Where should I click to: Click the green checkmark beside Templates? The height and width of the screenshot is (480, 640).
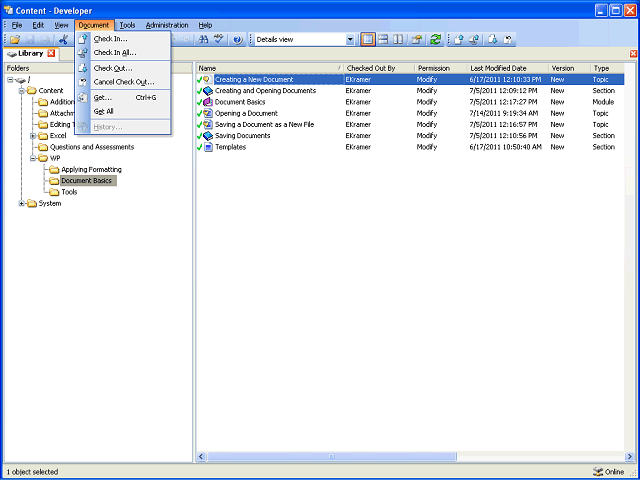click(x=199, y=147)
